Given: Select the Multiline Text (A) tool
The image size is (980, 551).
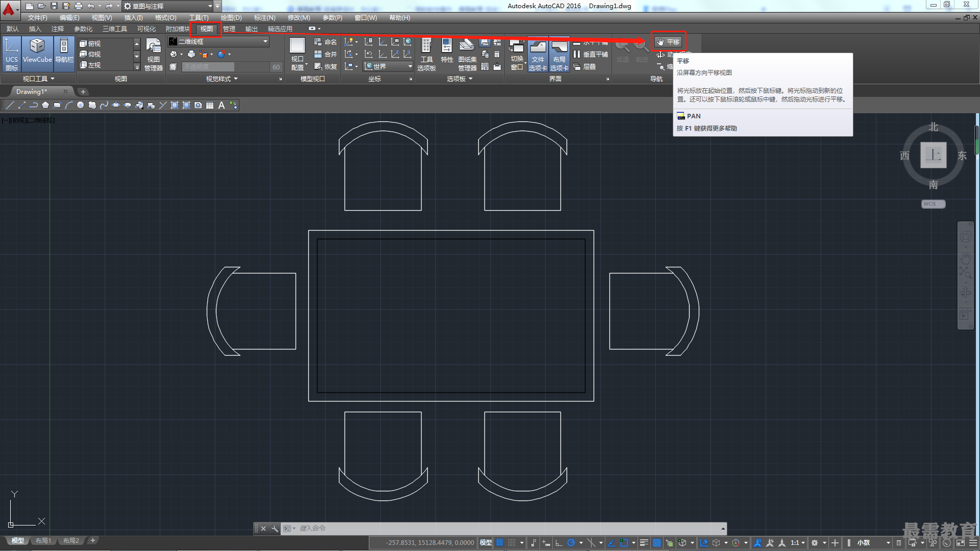Looking at the screenshot, I should [x=222, y=105].
